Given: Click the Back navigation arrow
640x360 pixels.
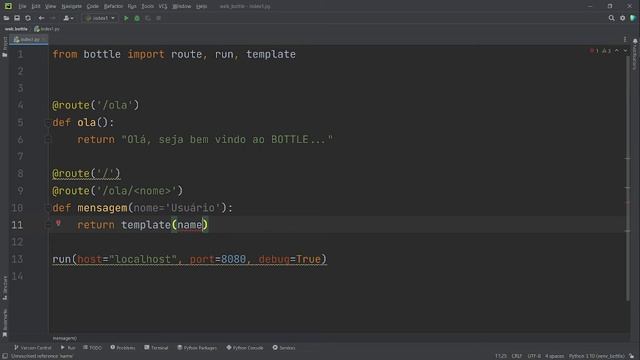Looking at the screenshot, I should [x=41, y=18].
